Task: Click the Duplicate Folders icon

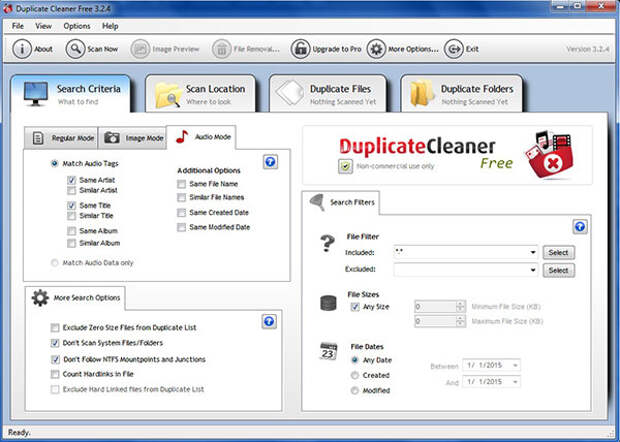Action: tap(422, 93)
